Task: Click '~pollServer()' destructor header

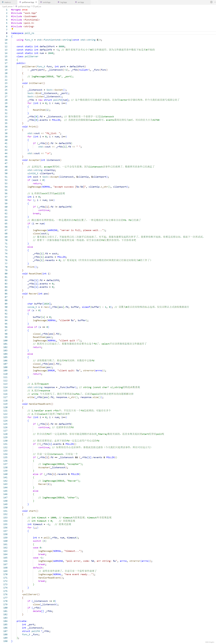Action: pos(31,595)
